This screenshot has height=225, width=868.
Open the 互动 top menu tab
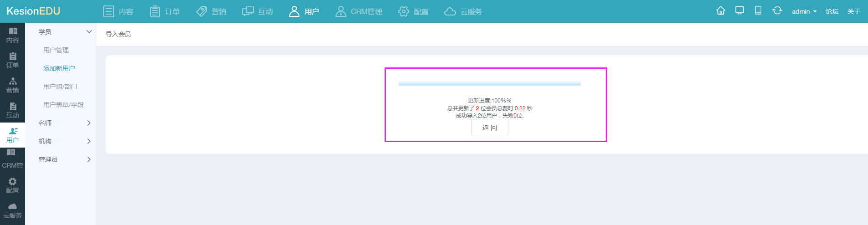tap(258, 11)
